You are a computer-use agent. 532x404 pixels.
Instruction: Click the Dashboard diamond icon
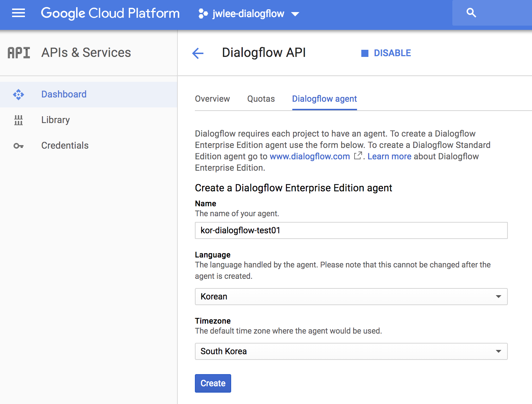coord(18,94)
